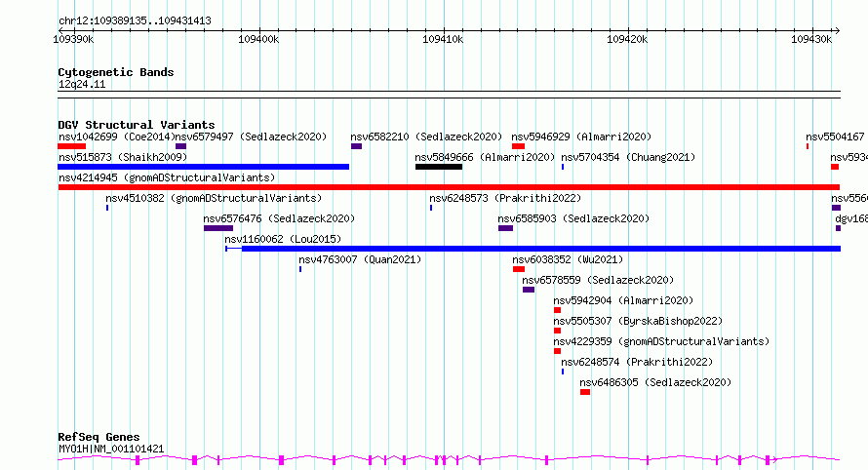Click nsv515873 (Shaikh2009) label
This screenshot has width=868, height=470.
tap(123, 157)
